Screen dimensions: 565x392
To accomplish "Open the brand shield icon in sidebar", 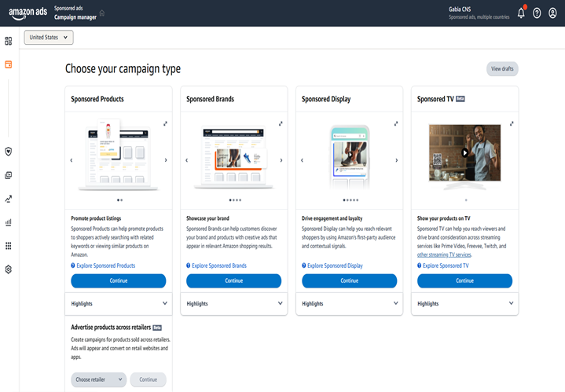I will click(x=9, y=151).
